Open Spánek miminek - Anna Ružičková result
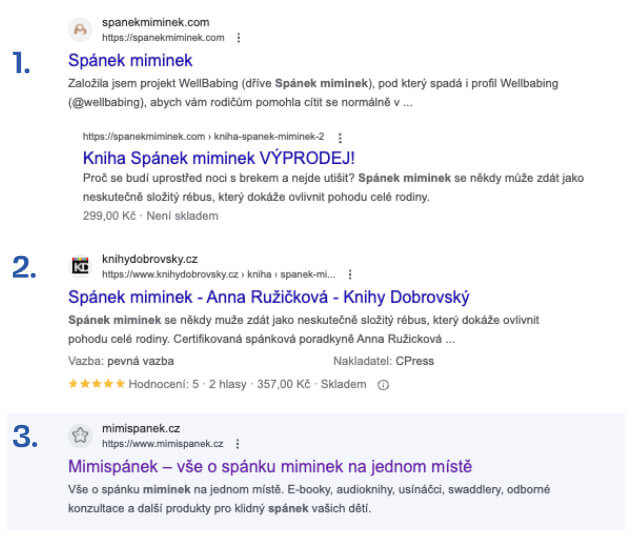Viewport: 633px width, 536px height. [x=268, y=297]
